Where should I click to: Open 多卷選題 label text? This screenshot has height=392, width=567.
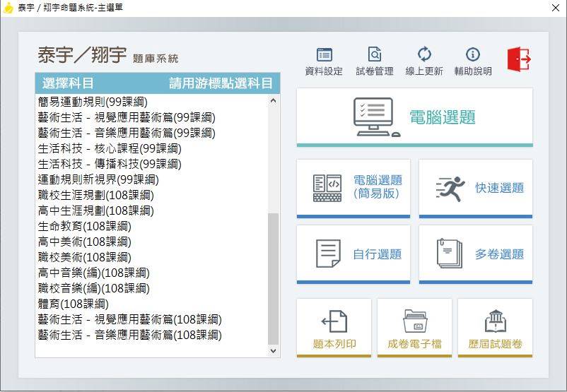pyautogui.click(x=499, y=254)
